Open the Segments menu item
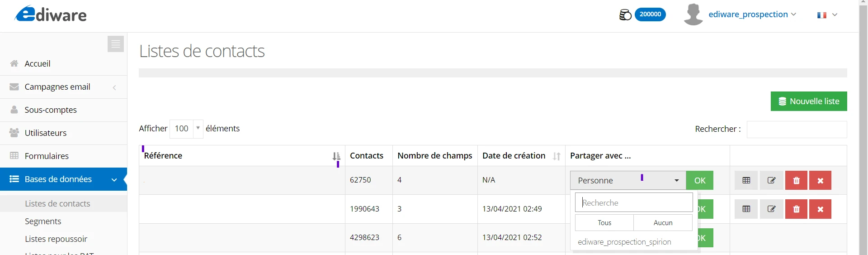This screenshot has height=255, width=868. (43, 221)
